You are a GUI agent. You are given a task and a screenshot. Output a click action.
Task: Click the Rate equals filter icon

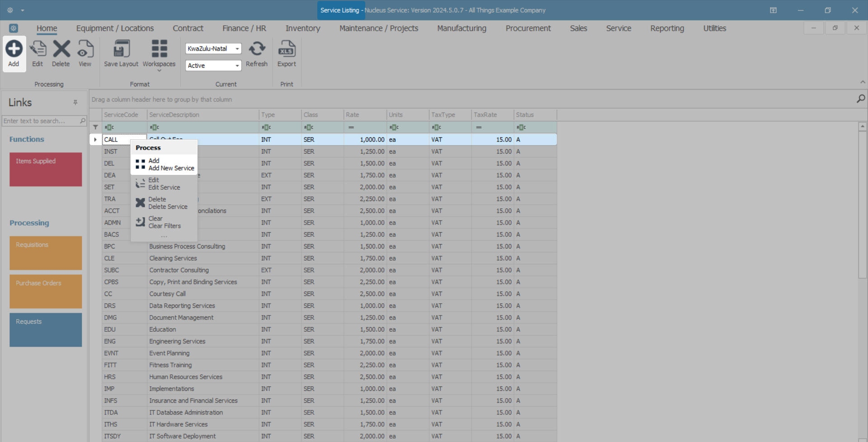[x=351, y=127]
